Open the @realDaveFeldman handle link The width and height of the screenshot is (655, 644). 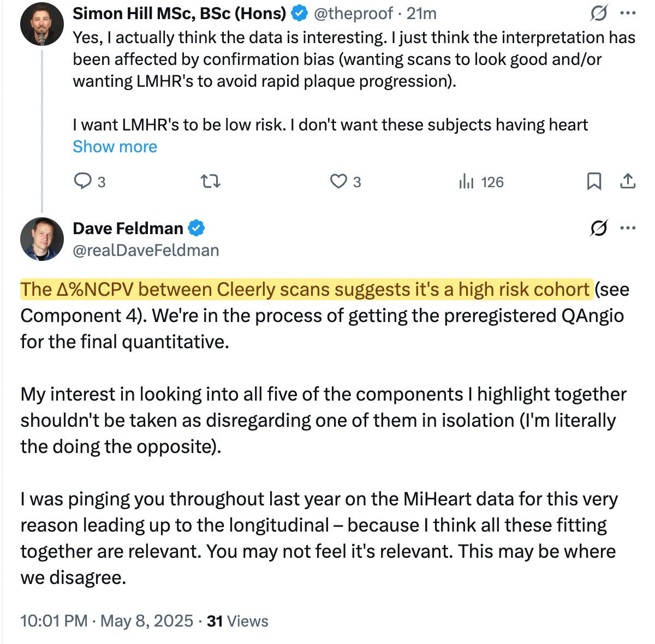pyautogui.click(x=146, y=250)
